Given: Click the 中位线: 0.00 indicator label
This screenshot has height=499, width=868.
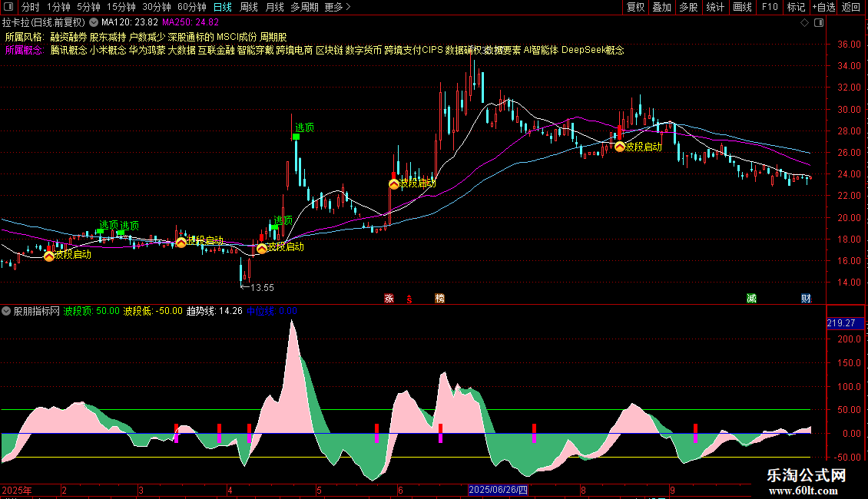Looking at the screenshot, I should point(272,311).
